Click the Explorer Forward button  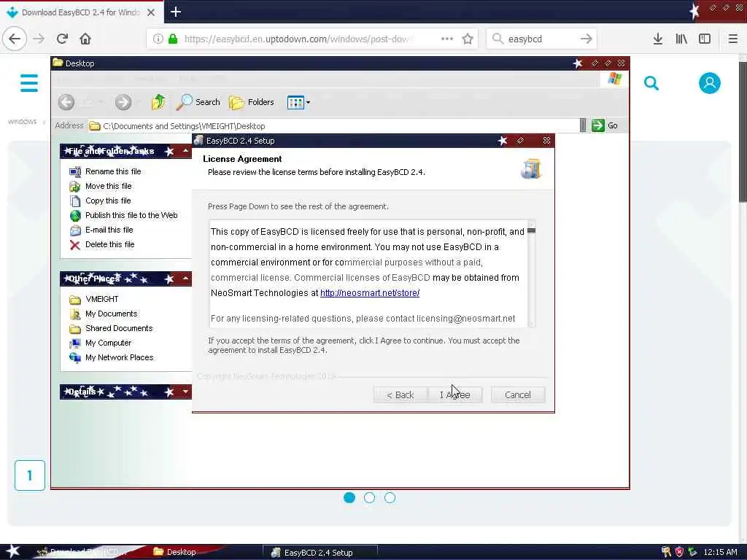(123, 102)
